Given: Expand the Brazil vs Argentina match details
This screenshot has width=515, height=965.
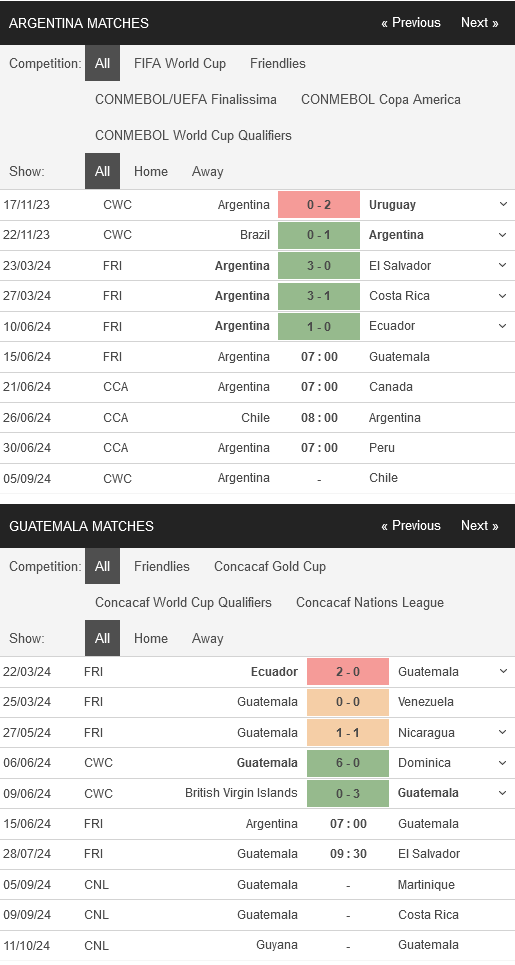Looking at the screenshot, I should click(x=503, y=234).
